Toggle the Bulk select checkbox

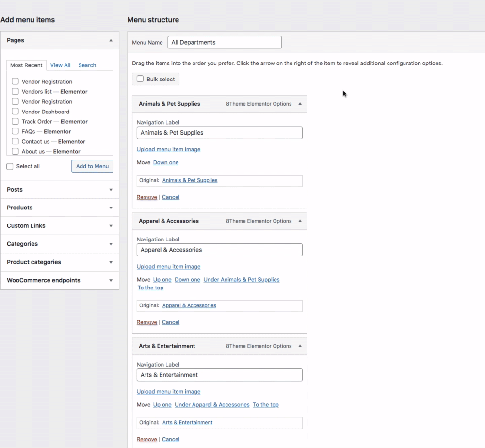141,79
